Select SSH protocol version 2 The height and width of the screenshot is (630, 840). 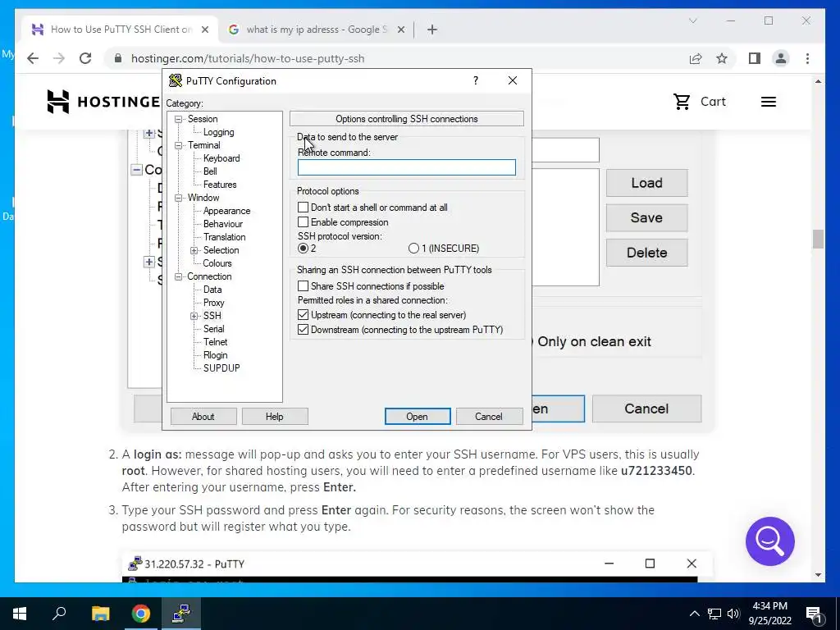pyautogui.click(x=304, y=248)
